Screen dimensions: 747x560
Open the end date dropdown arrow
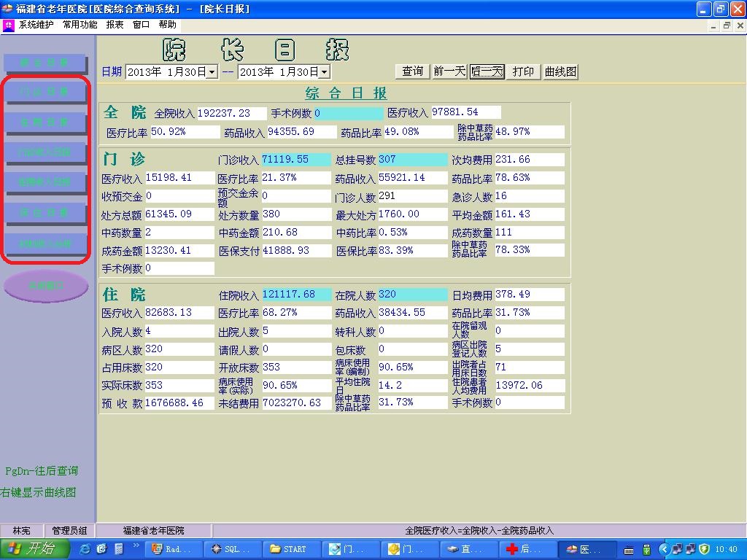[x=325, y=72]
